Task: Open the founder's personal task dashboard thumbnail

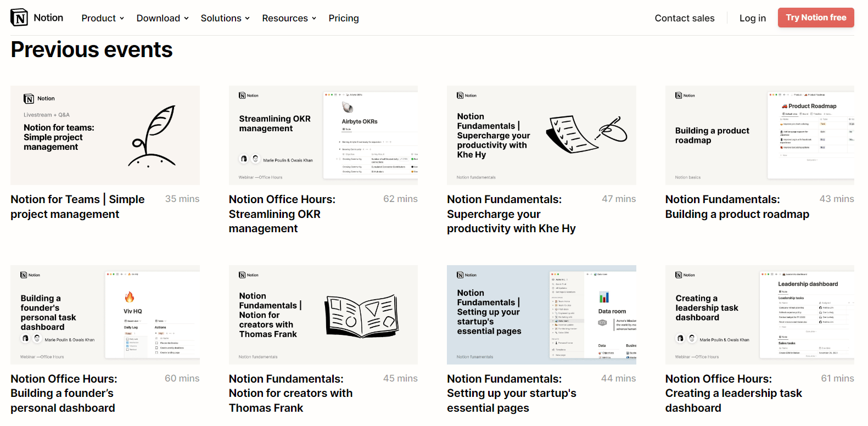Action: pos(105,315)
